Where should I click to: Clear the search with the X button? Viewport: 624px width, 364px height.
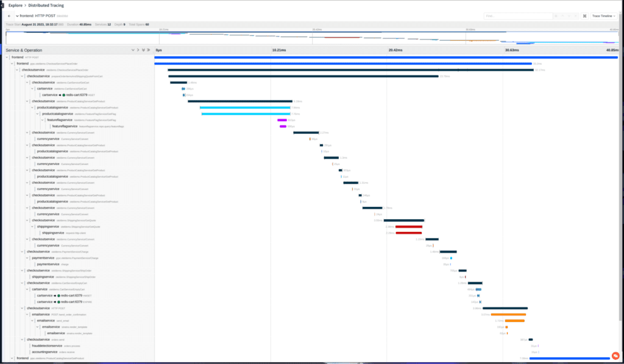tap(576, 16)
